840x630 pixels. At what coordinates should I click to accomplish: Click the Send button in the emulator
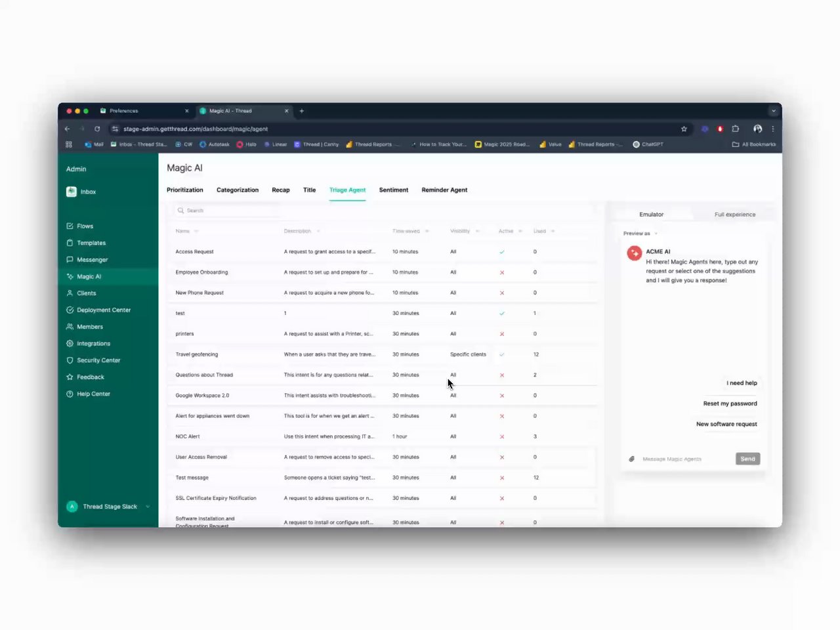point(747,459)
